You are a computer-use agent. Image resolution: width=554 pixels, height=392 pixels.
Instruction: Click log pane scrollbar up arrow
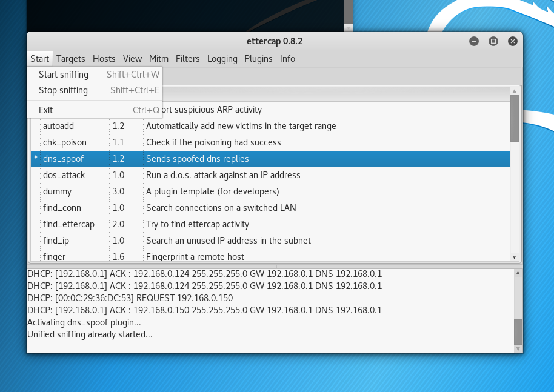click(518, 273)
